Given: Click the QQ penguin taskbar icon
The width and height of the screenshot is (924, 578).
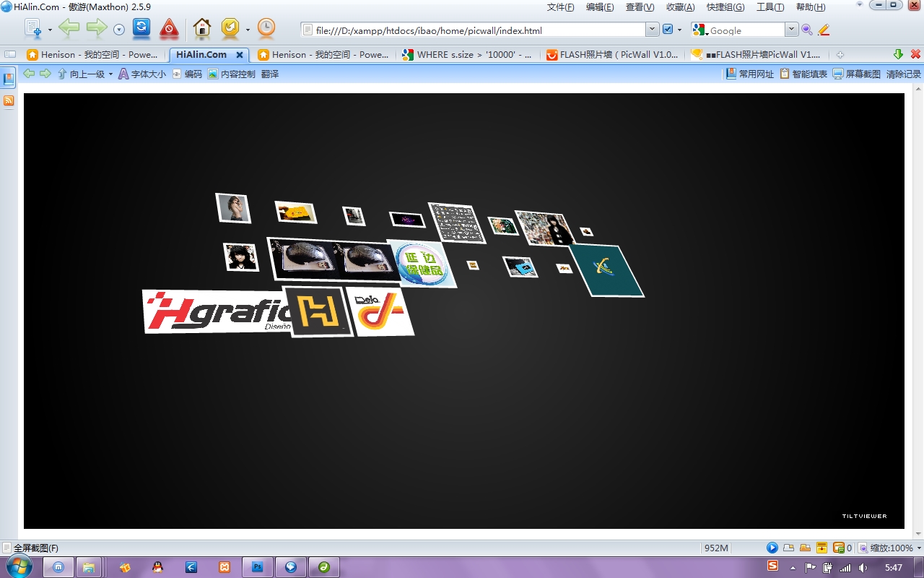Looking at the screenshot, I should pyautogui.click(x=157, y=567).
